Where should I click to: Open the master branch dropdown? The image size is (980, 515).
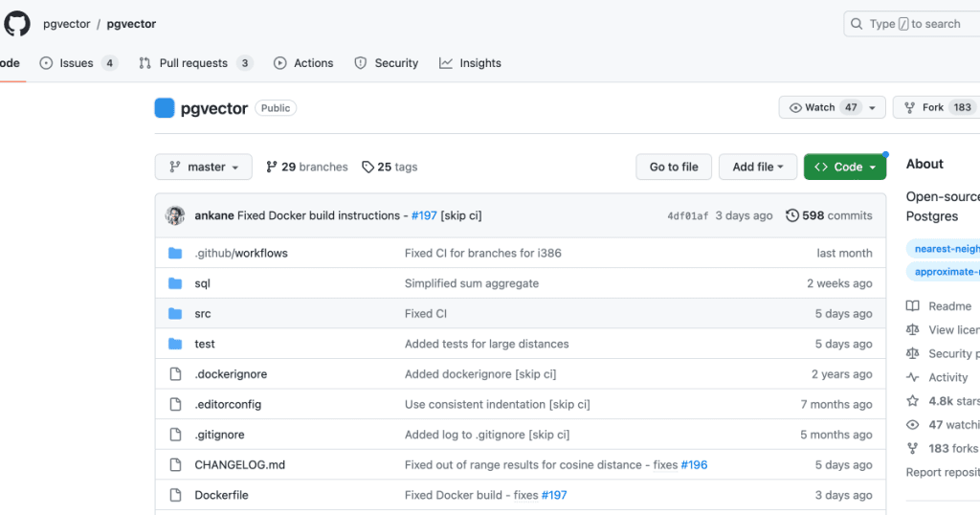[204, 167]
